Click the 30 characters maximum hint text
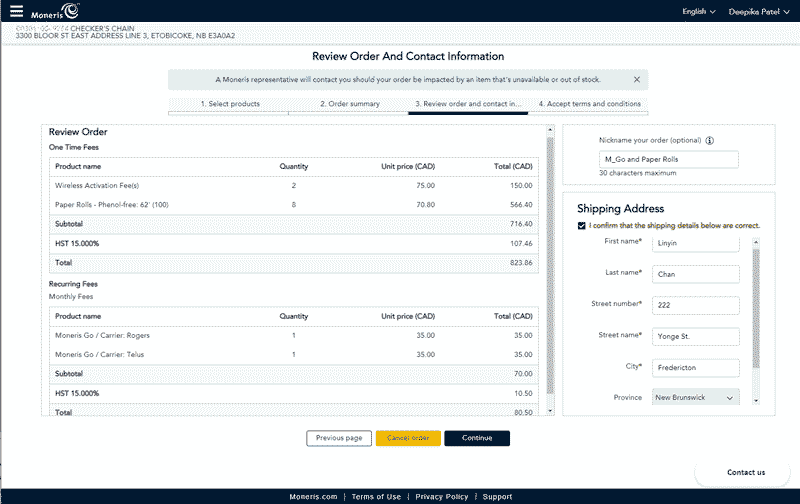This screenshot has width=800, height=504. pyautogui.click(x=637, y=173)
